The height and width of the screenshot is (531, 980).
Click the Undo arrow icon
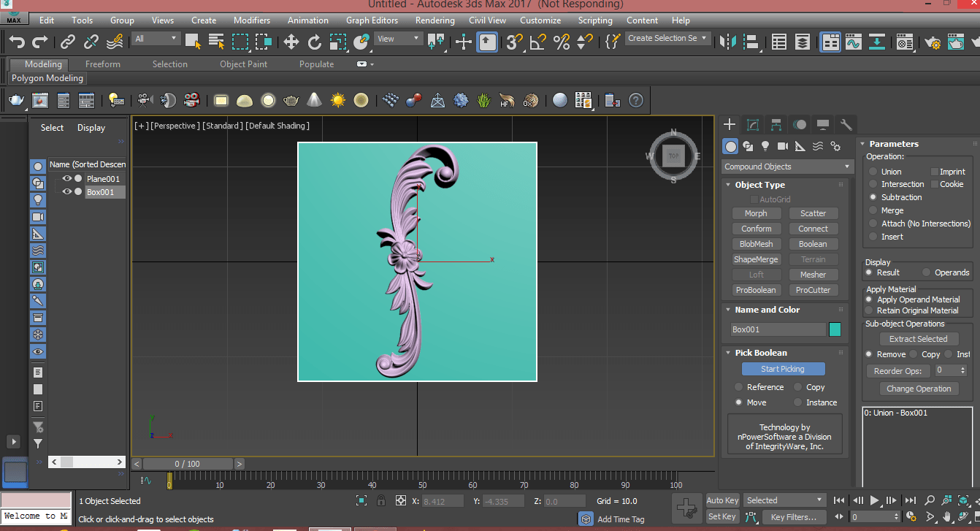click(x=17, y=42)
